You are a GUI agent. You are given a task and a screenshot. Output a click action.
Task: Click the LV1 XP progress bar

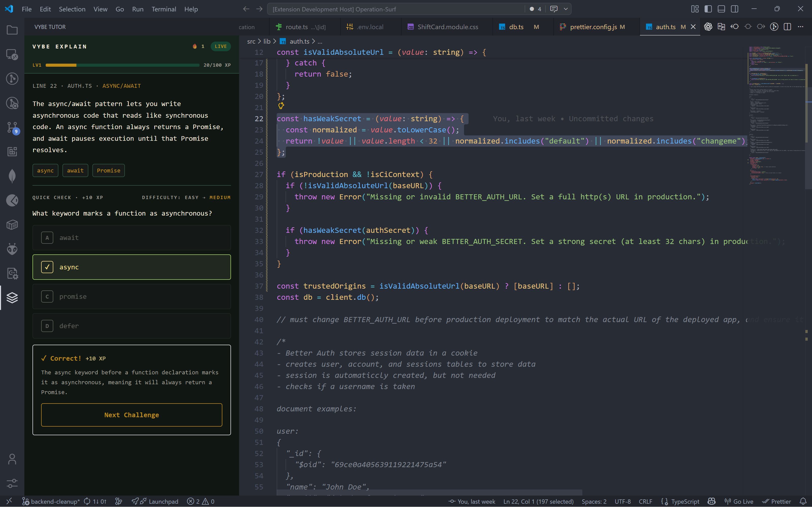point(122,65)
